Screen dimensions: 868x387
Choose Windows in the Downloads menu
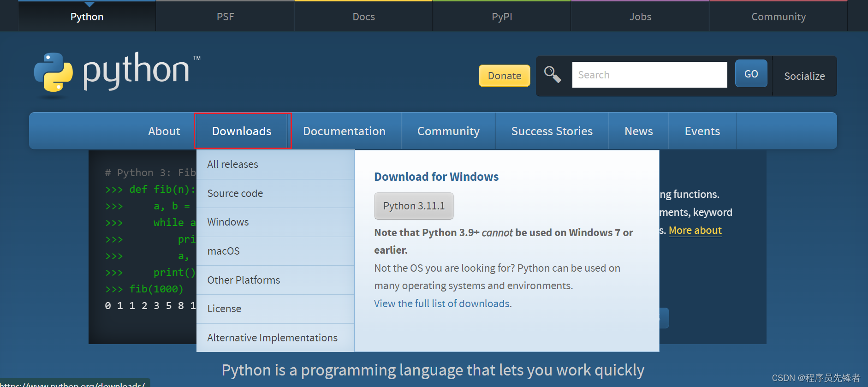tap(275, 222)
